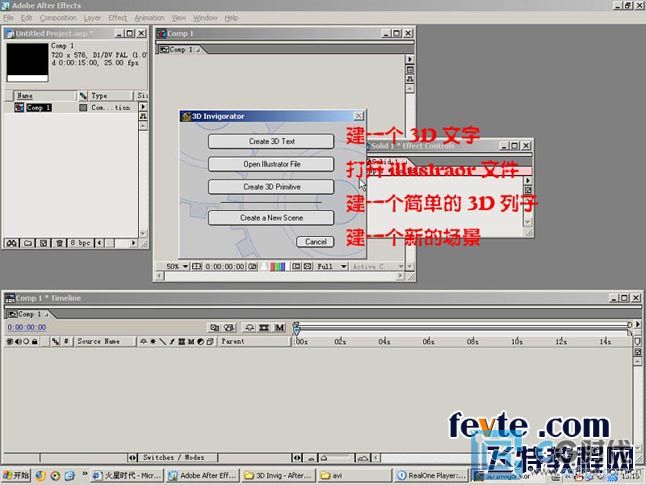Open the Window menu

(x=205, y=18)
